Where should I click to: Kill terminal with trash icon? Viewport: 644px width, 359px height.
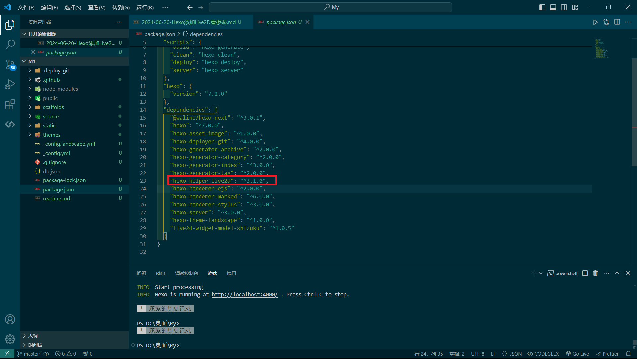coord(595,273)
